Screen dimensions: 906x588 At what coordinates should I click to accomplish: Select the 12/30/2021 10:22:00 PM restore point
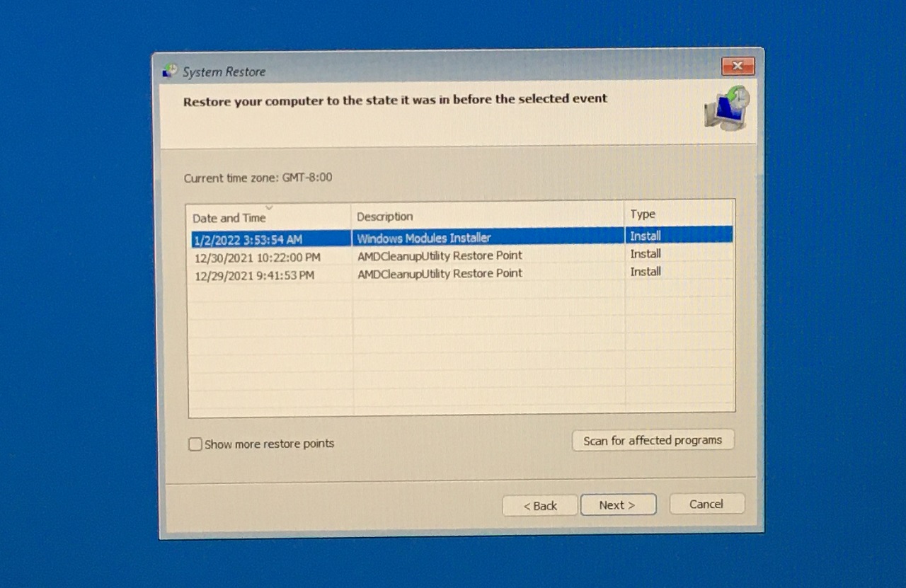[257, 258]
